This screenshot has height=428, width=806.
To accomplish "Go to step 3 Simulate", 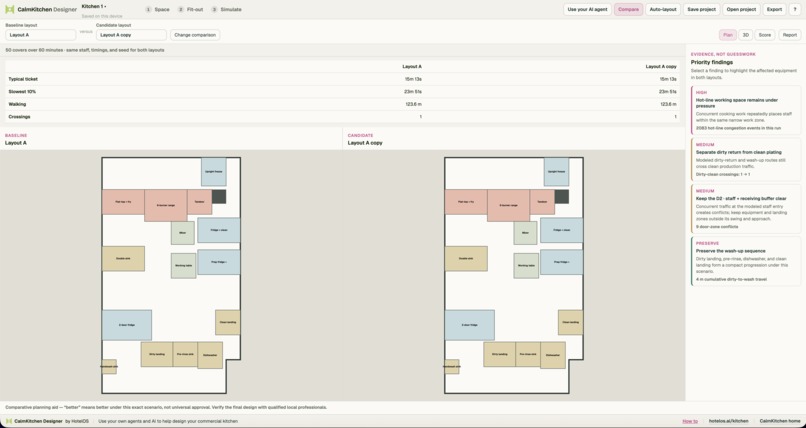I will (226, 9).
